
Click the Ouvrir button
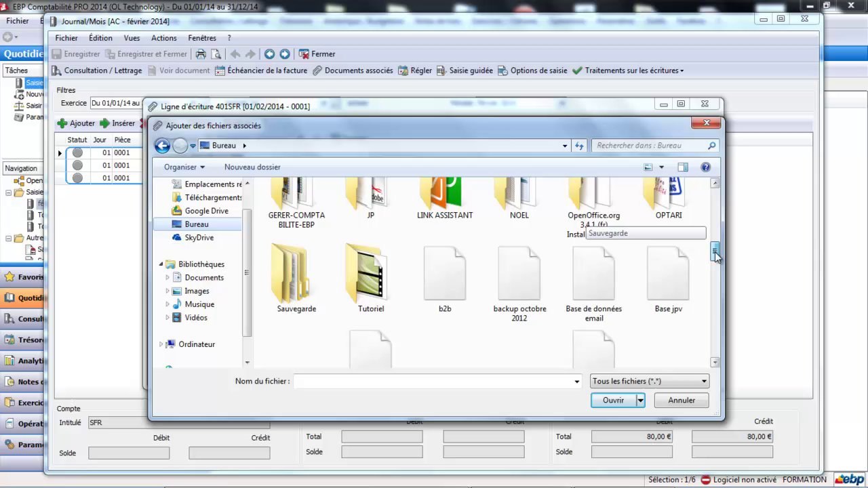coord(613,401)
